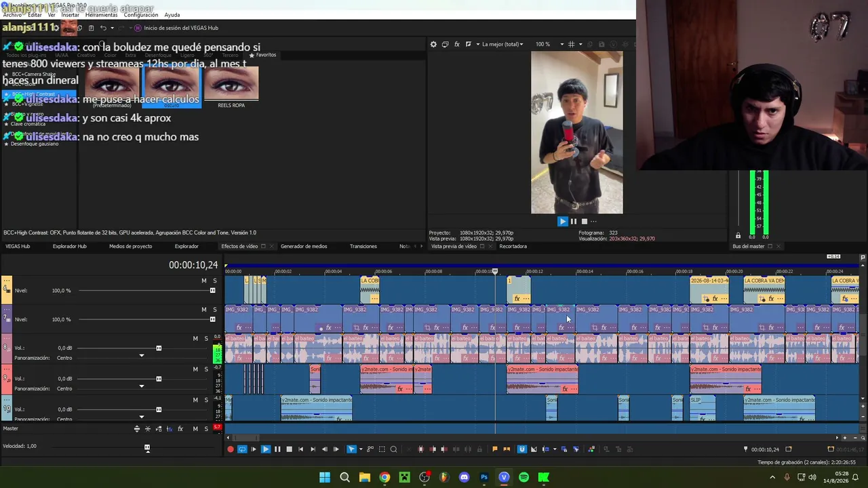Toggle split screen view icon in preview

[x=468, y=44]
